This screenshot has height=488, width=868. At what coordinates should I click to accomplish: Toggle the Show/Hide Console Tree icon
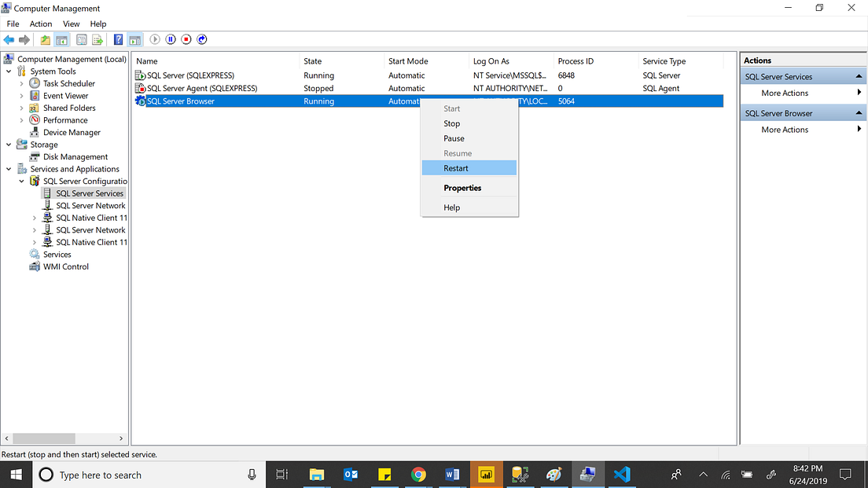tap(61, 39)
